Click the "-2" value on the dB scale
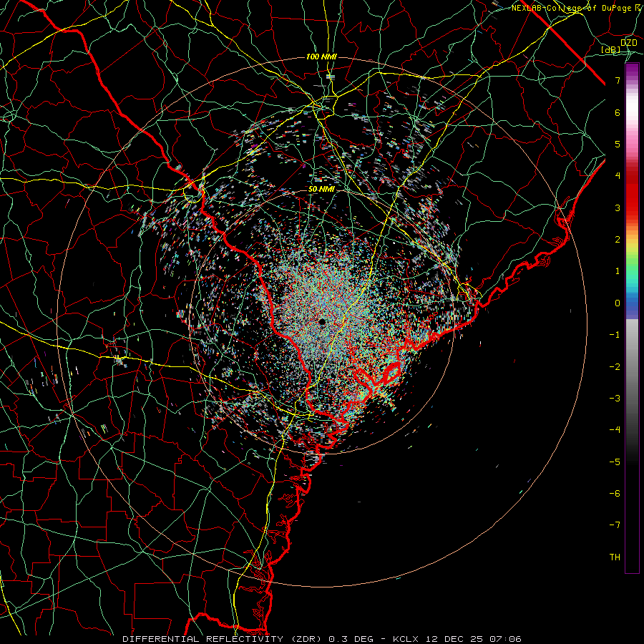644x644 pixels. click(615, 366)
